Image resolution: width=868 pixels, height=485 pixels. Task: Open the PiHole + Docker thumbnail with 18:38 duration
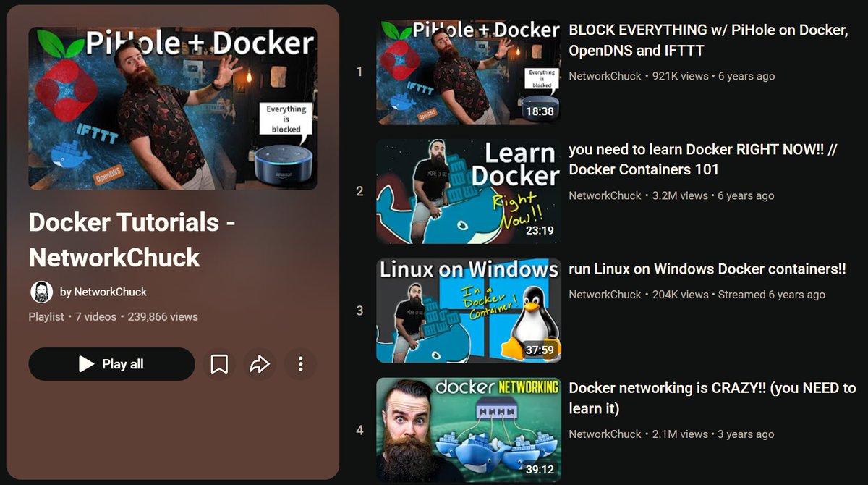pyautogui.click(x=468, y=72)
